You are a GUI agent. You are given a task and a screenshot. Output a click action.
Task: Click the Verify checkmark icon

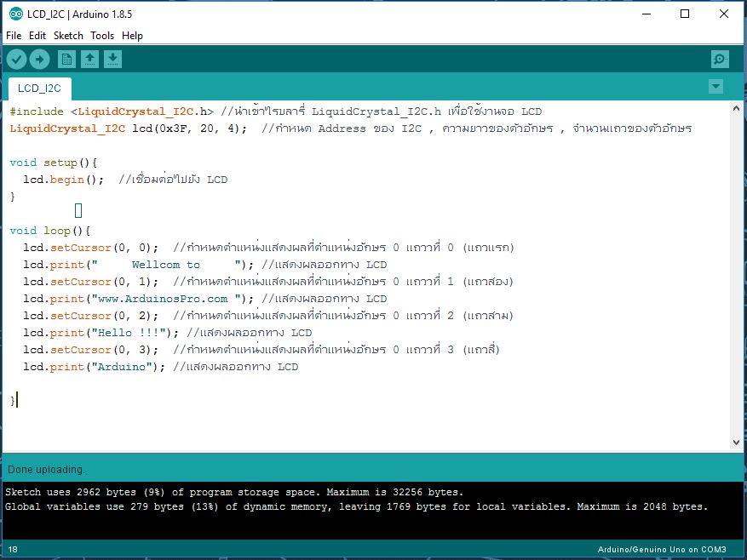point(17,59)
